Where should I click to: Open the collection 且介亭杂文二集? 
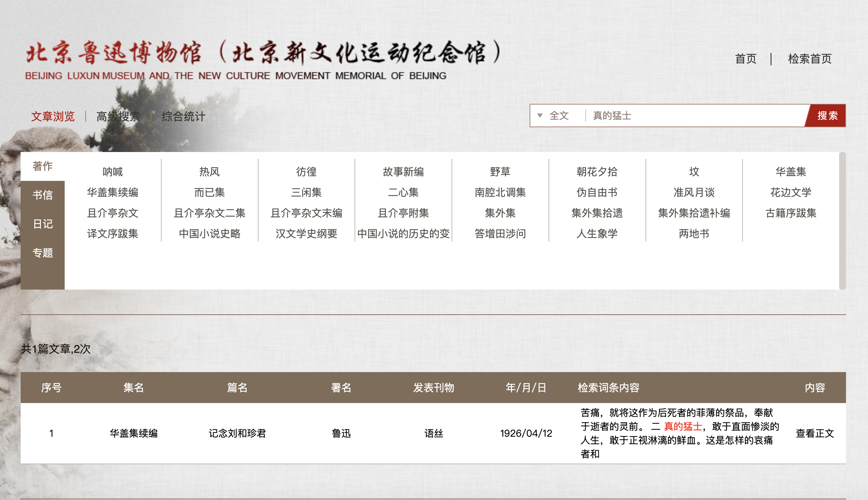[x=209, y=213]
